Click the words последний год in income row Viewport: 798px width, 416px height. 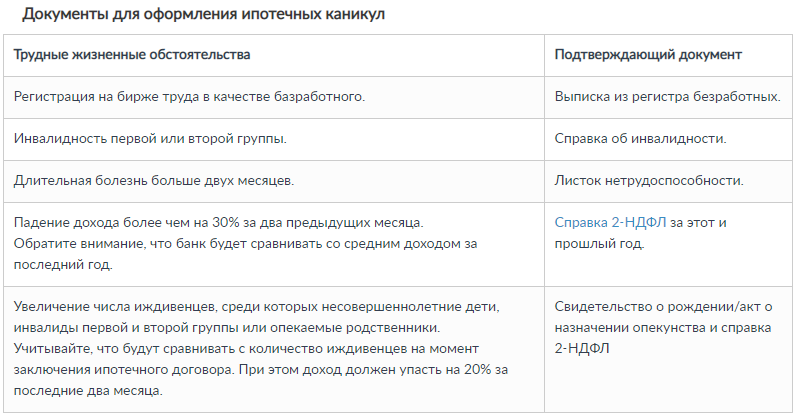[63, 265]
